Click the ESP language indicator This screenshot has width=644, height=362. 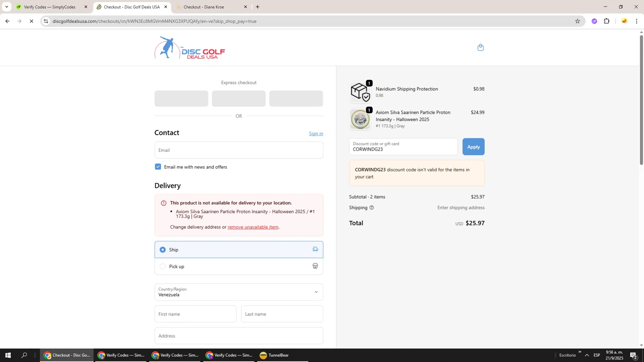pos(597,355)
